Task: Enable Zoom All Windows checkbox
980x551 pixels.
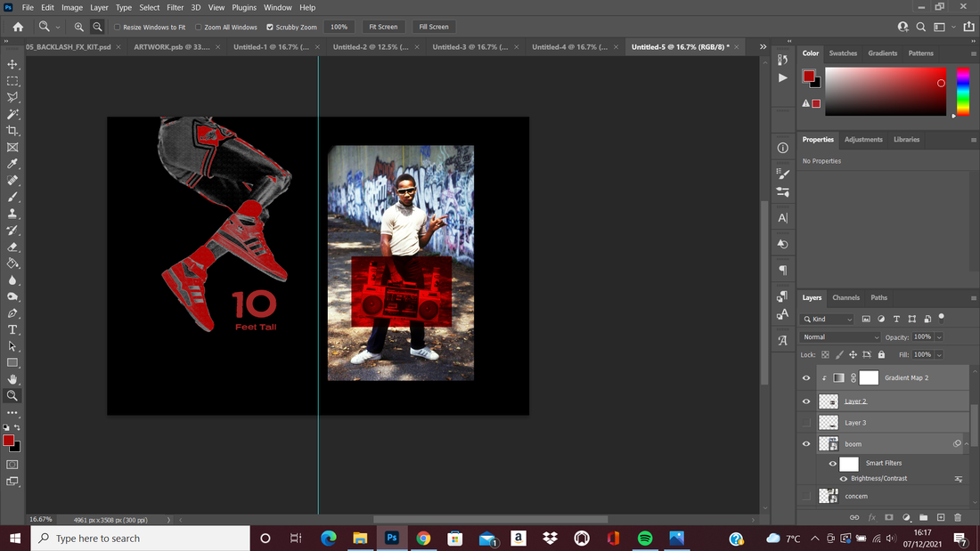Action: pos(198,28)
